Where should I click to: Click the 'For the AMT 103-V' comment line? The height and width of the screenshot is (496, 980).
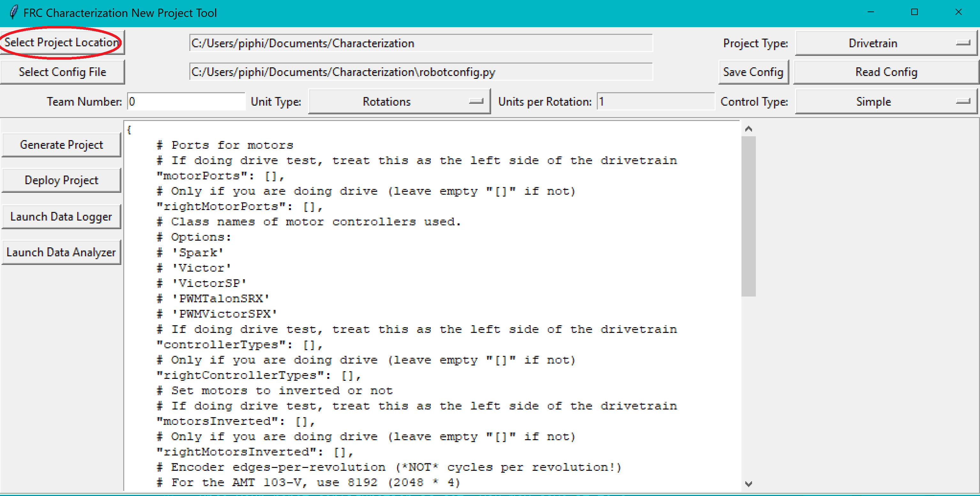[308, 483]
